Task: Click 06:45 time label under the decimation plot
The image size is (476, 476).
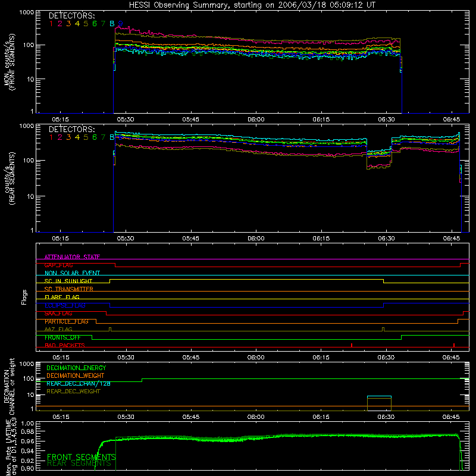Action: [x=451, y=417]
